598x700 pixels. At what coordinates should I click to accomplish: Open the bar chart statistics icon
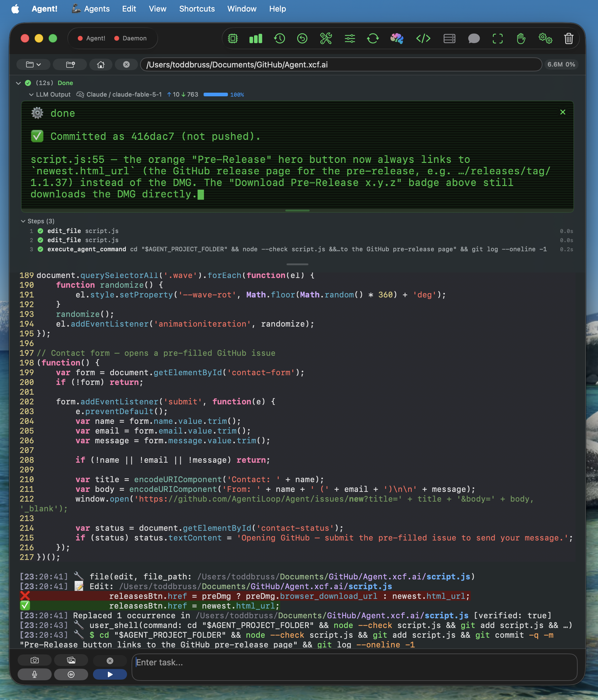coord(256,39)
